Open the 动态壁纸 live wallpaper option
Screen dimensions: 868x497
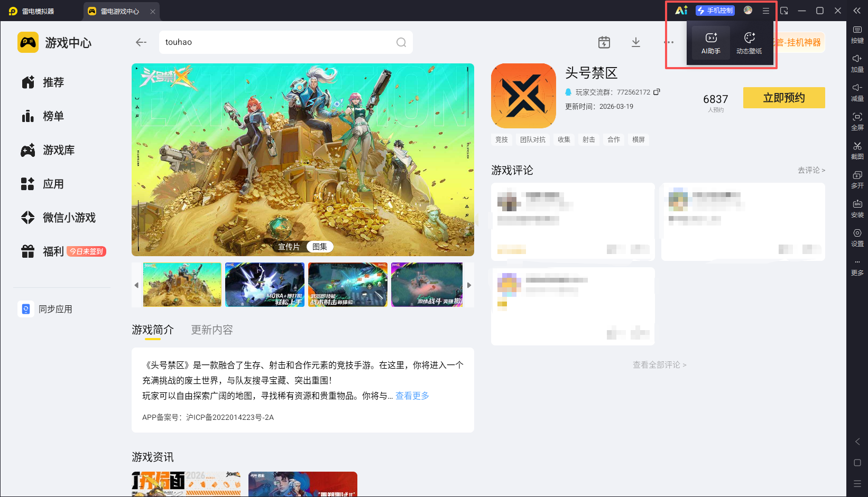pyautogui.click(x=749, y=42)
